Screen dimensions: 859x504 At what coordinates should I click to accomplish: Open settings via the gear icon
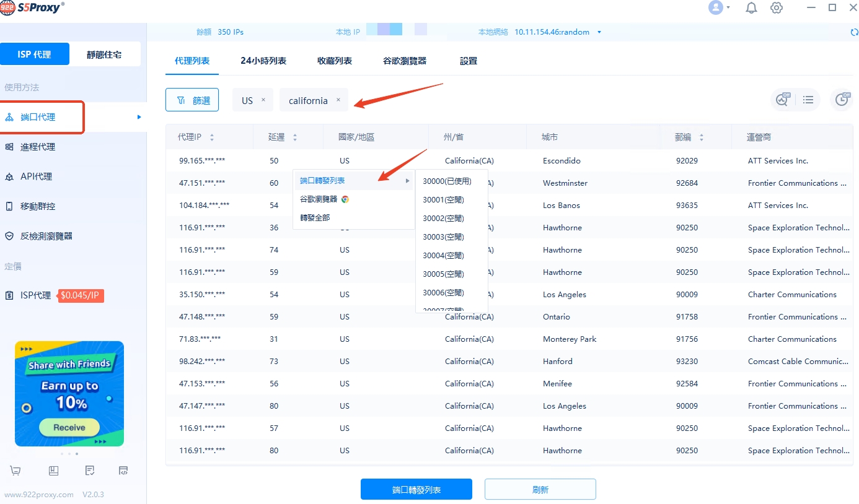[x=777, y=8]
